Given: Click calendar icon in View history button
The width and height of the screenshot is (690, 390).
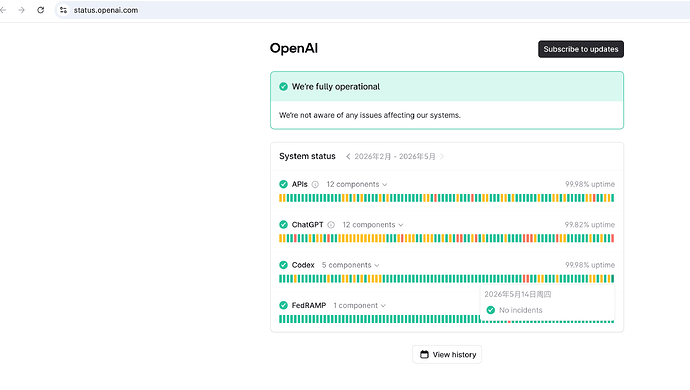Looking at the screenshot, I should click(x=424, y=354).
